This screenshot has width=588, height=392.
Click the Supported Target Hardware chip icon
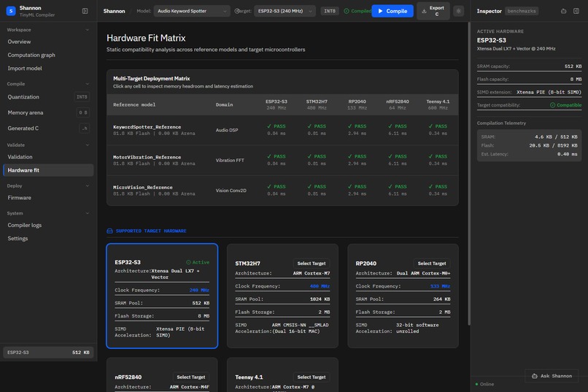pyautogui.click(x=109, y=231)
